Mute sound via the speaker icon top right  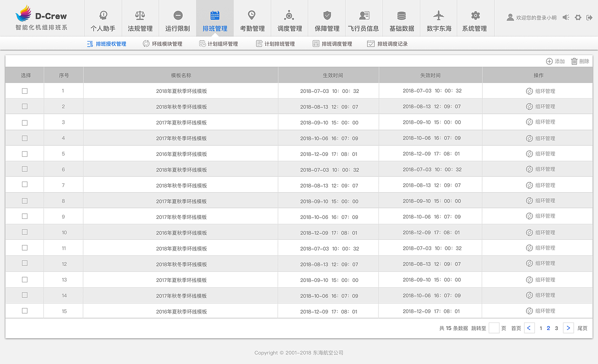pos(565,17)
